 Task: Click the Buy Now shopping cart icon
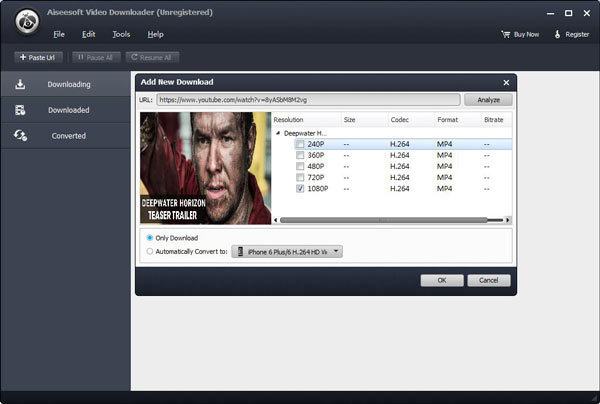505,34
